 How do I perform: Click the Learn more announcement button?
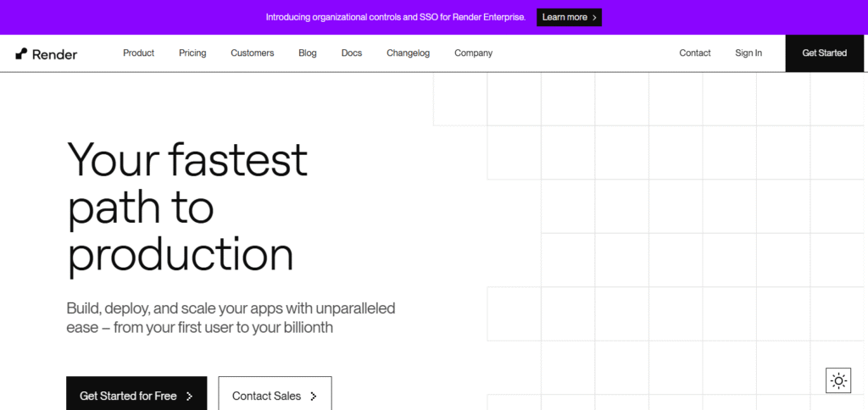point(569,17)
